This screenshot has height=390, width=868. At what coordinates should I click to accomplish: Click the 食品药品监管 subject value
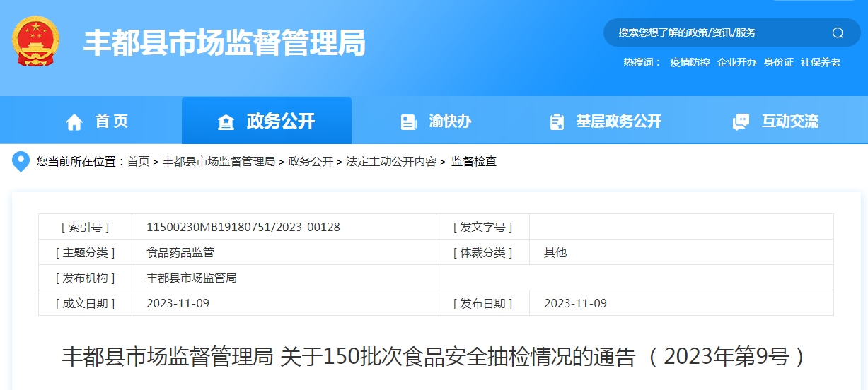(180, 252)
